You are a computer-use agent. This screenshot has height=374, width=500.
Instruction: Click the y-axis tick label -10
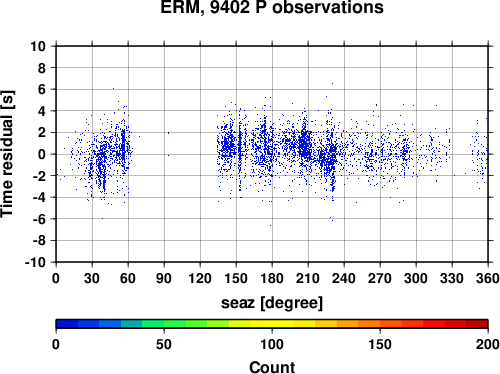coord(35,262)
